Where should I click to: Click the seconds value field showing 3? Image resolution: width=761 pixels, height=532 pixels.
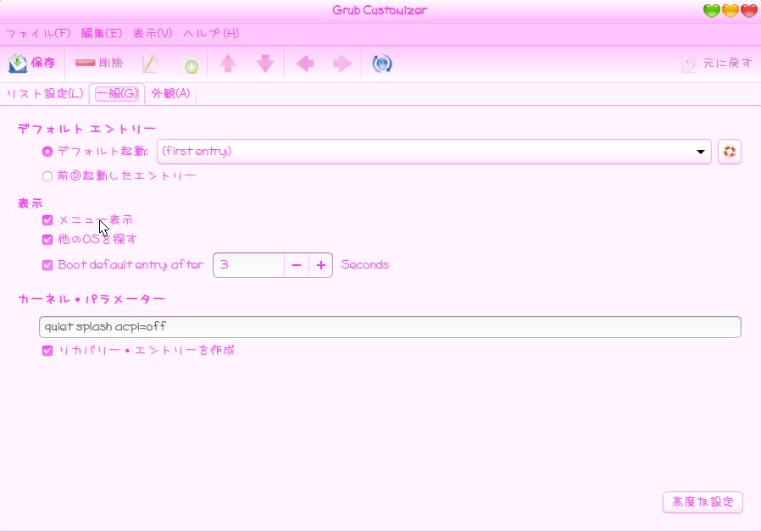click(x=248, y=265)
